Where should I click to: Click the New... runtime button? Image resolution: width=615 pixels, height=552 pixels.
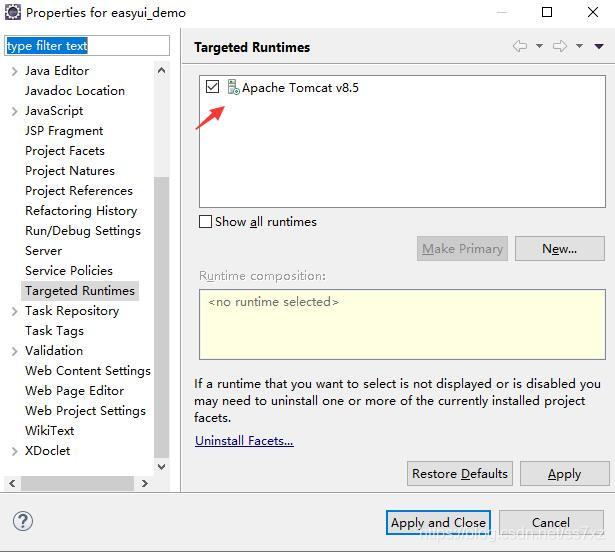point(560,249)
